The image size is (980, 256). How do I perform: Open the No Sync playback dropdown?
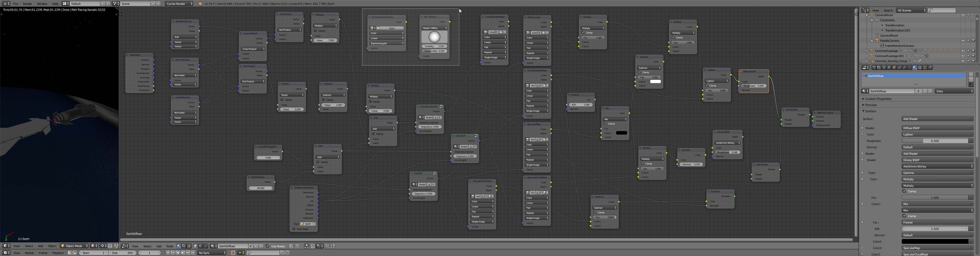(x=212, y=253)
